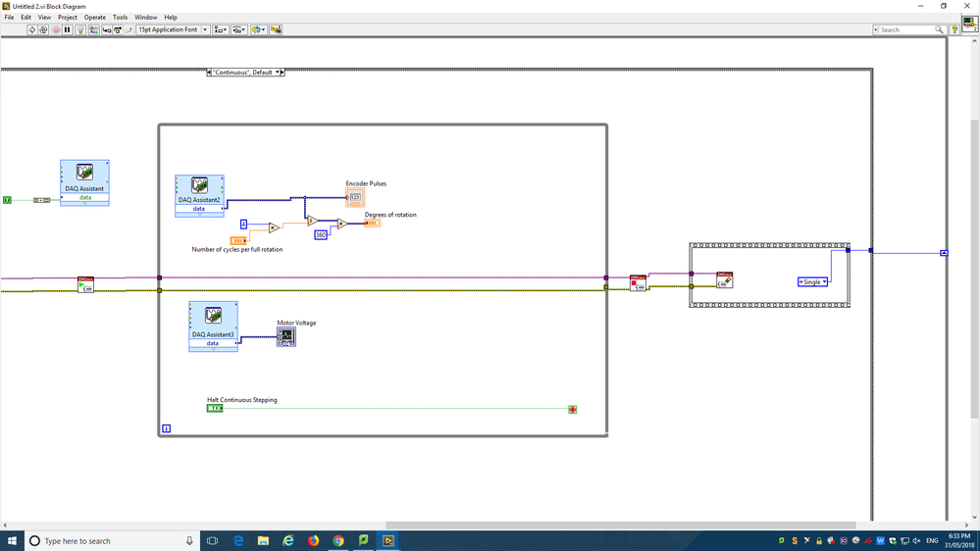980x551 pixels.
Task: Open the Distribute Objects dropdown
Action: (x=238, y=29)
